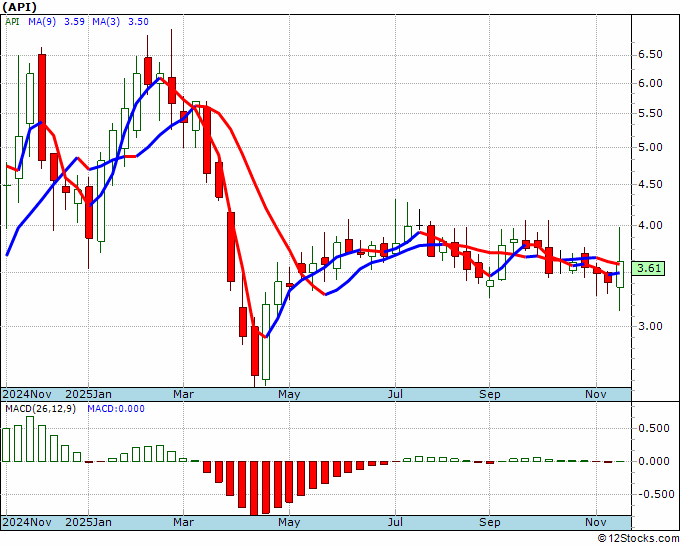Click the 3.61 current price tag
The width and height of the screenshot is (680, 546).
(x=648, y=268)
